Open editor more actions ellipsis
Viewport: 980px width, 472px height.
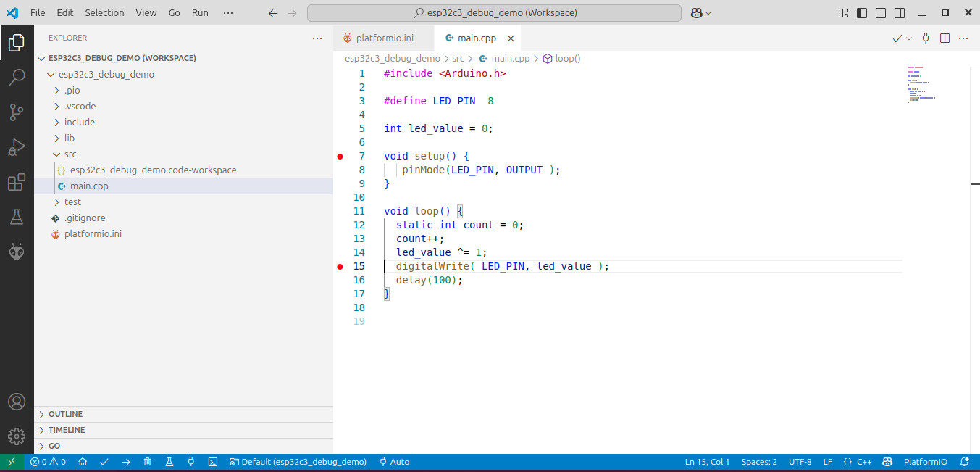coord(963,38)
